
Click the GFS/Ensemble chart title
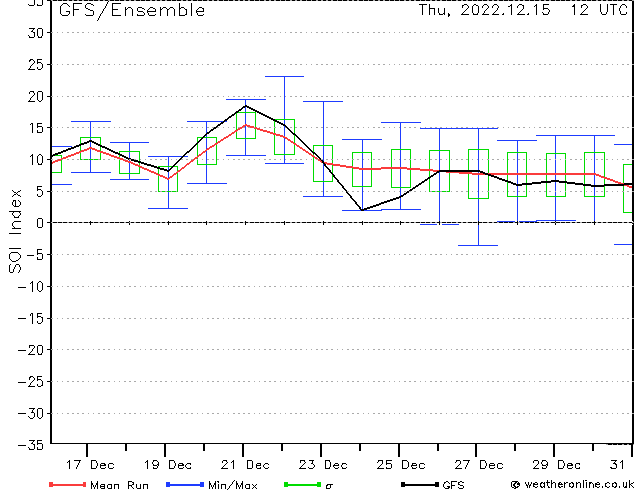132,10
